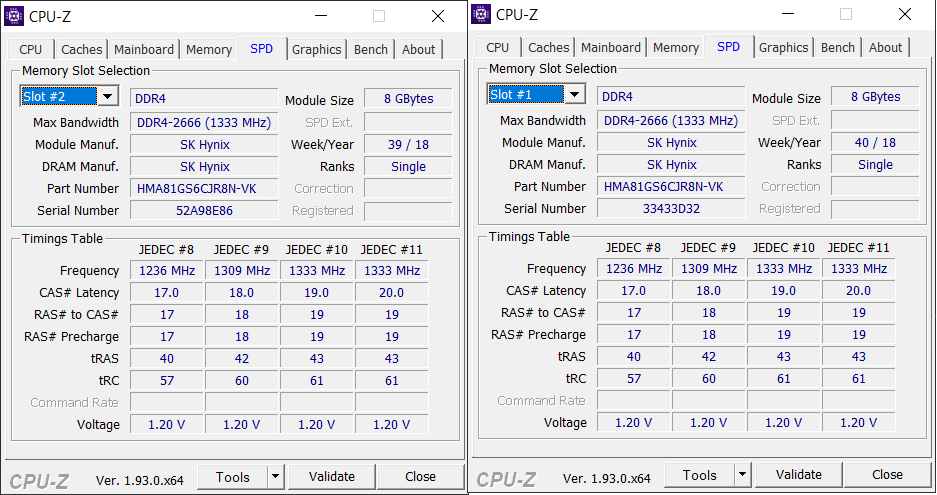Open Mainboard tab in right window
This screenshot has height=495, width=937.
tap(611, 48)
